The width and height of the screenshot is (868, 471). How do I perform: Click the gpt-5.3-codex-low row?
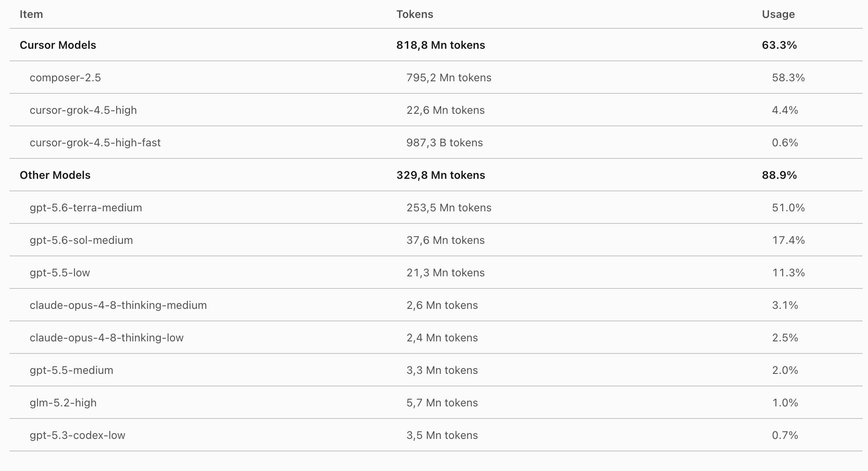point(436,435)
